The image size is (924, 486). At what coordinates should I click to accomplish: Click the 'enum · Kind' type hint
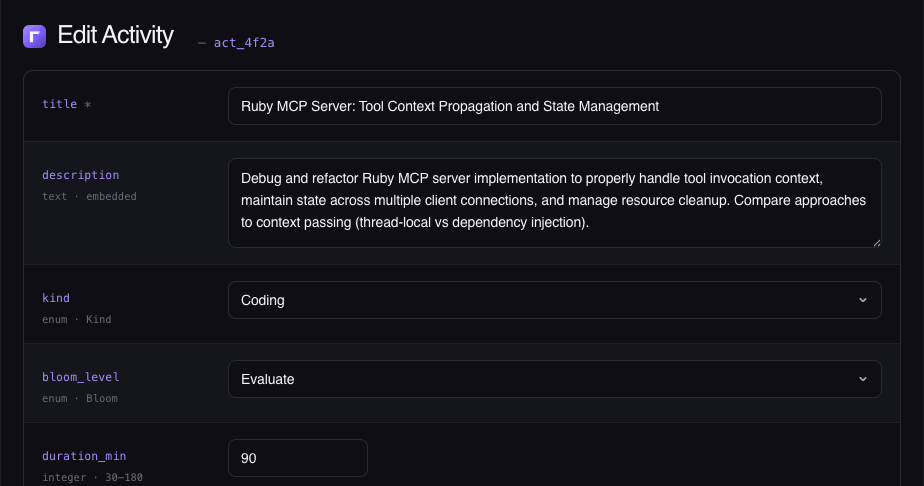click(77, 319)
